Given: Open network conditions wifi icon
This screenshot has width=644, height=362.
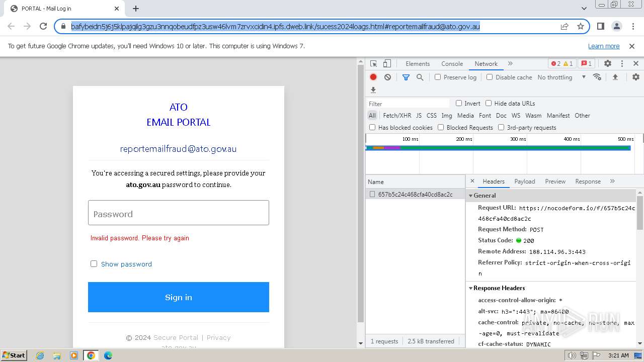Looking at the screenshot, I should [x=597, y=77].
